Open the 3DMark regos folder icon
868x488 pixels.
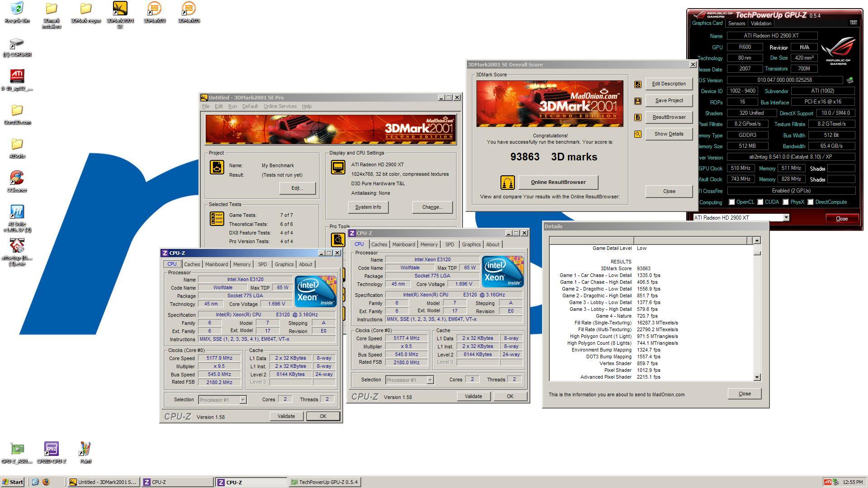pyautogui.click(x=86, y=12)
